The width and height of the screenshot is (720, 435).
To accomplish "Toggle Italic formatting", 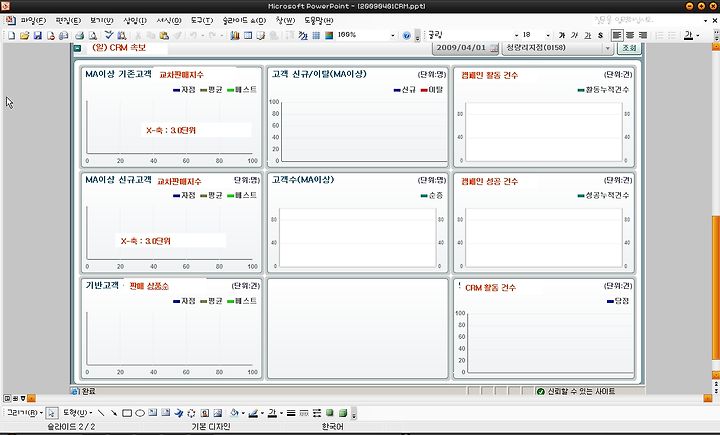I will (x=574, y=35).
